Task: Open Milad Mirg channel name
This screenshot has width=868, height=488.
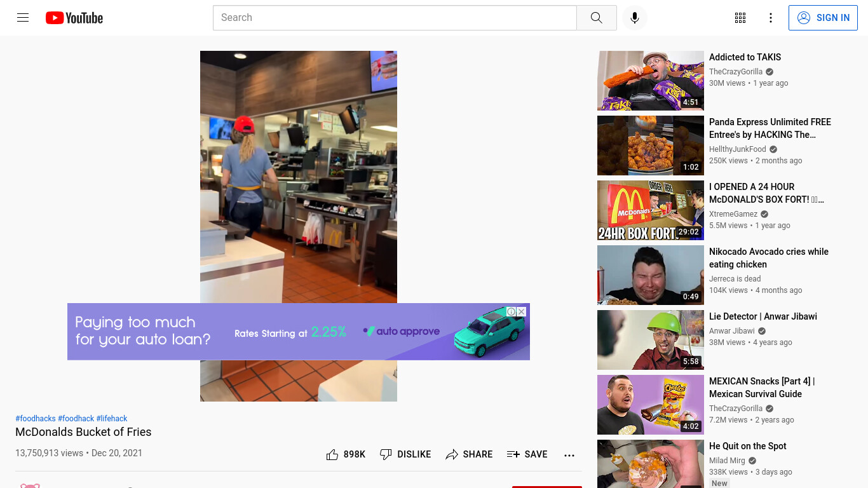Action: tap(727, 461)
